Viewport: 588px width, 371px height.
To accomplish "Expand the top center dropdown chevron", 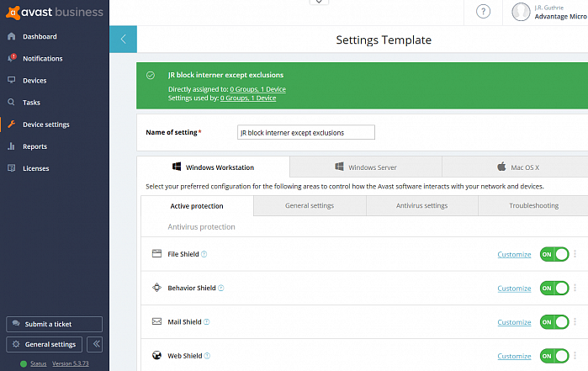I will (x=319, y=3).
